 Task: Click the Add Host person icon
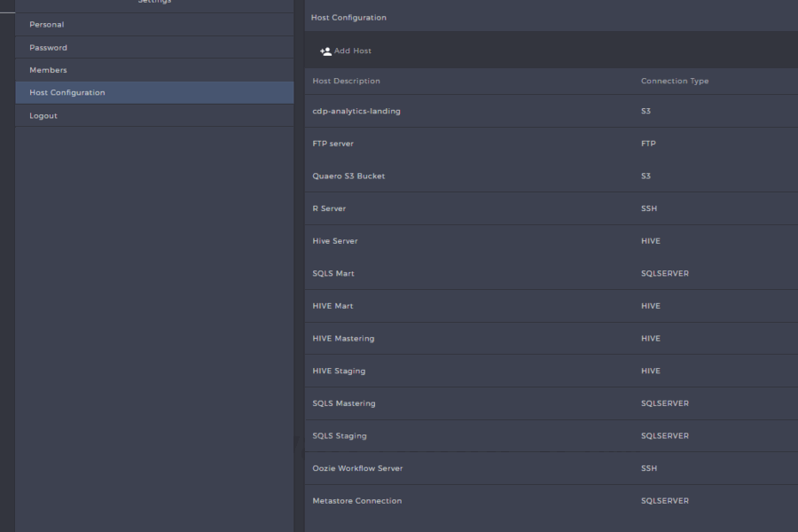(325, 51)
